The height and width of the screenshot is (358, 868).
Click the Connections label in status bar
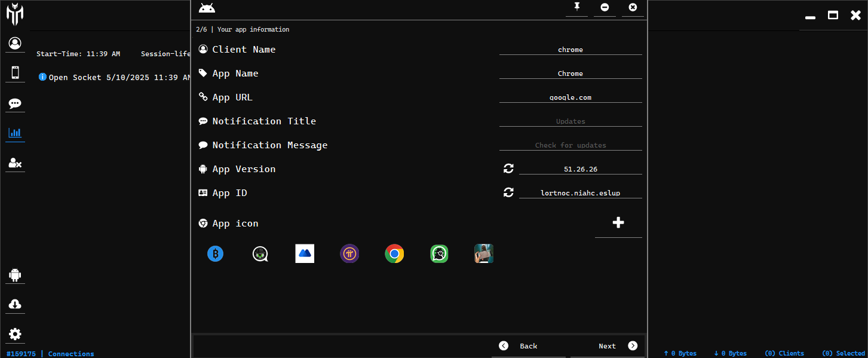(x=71, y=354)
